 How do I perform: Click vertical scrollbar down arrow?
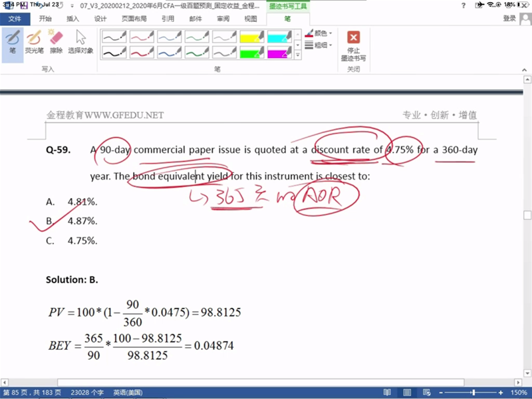(527, 373)
